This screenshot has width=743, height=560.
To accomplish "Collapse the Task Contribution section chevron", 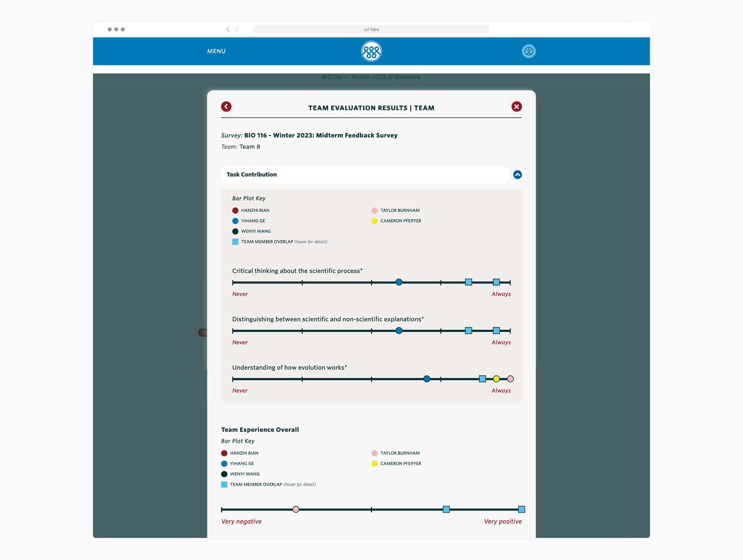I will click(517, 175).
